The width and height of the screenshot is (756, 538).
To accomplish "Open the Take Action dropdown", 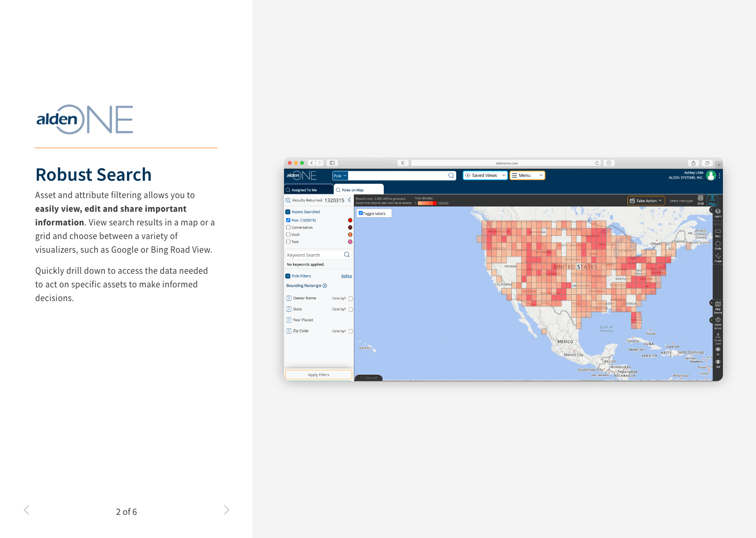I will tap(646, 201).
